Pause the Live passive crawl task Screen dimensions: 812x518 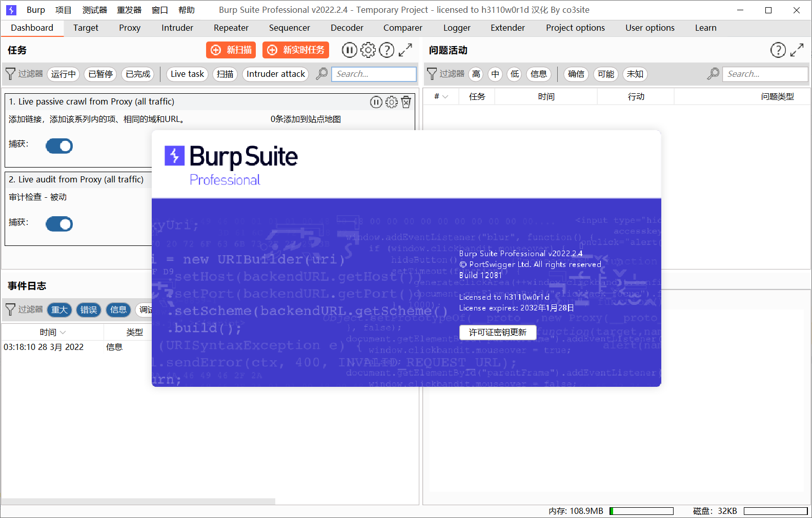coord(376,102)
